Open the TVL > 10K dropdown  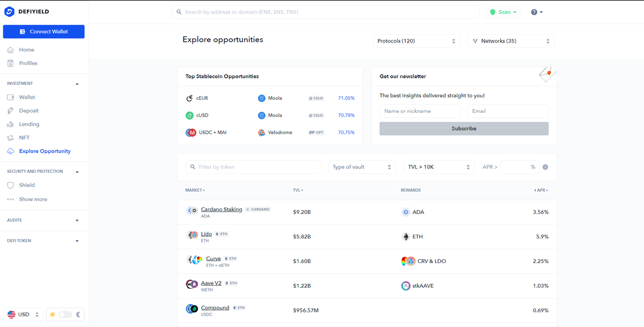tap(439, 167)
